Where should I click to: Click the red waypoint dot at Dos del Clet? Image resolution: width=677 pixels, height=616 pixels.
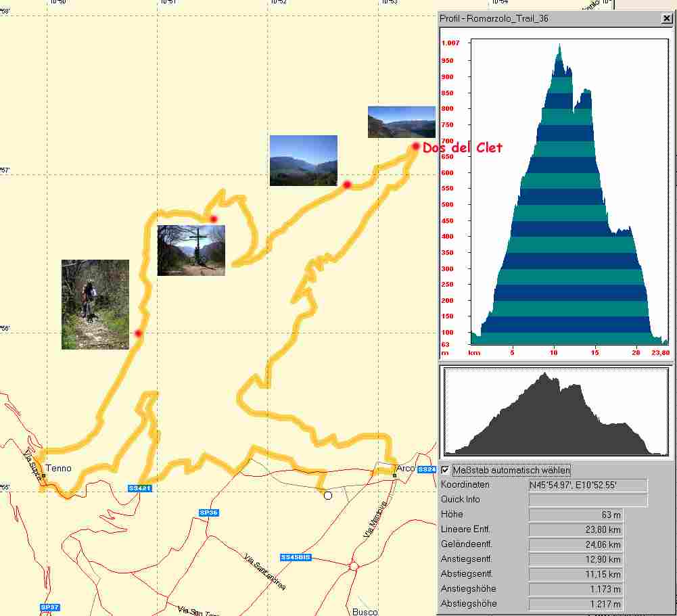coord(415,147)
